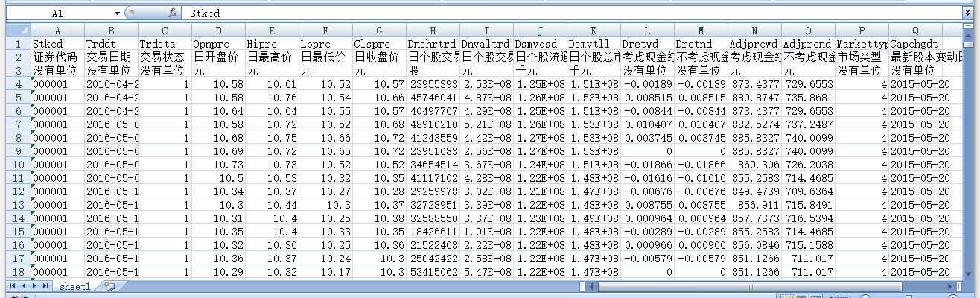980x298 pixels.
Task: Click the cell 交易日期
Action: coord(111,57)
